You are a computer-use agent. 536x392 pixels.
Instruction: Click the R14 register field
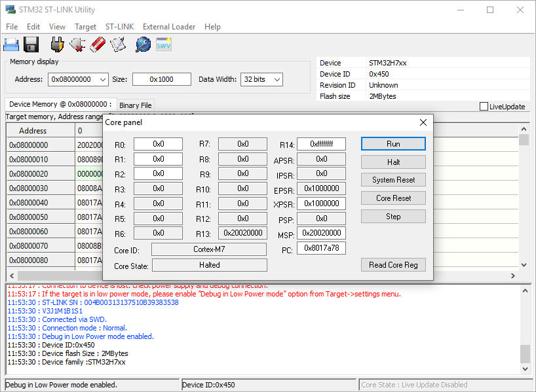(321, 144)
